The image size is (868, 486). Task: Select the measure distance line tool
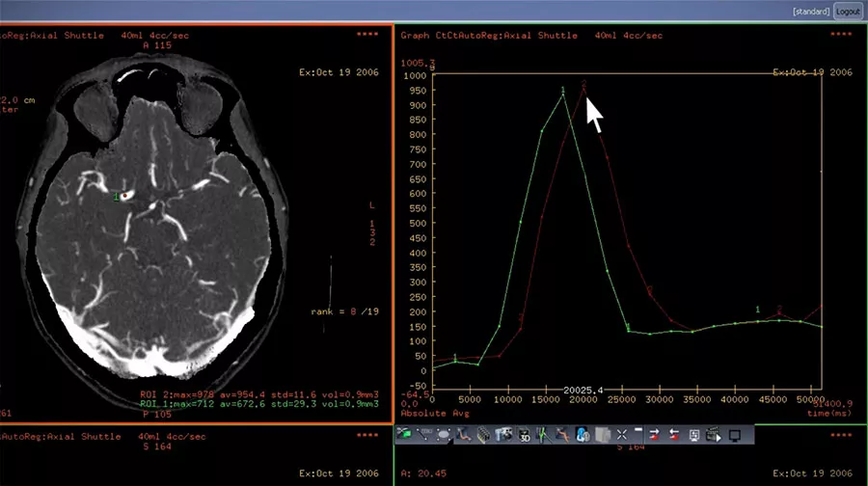click(x=424, y=435)
